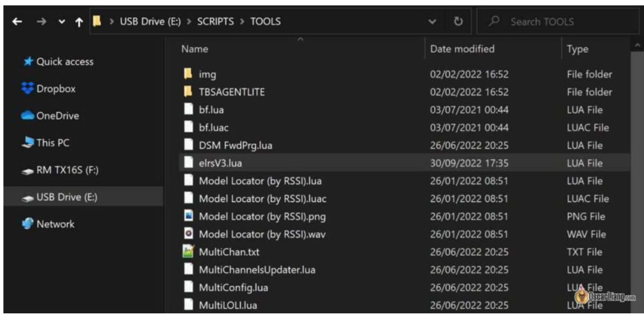Open Dropbox in the sidebar

click(56, 89)
